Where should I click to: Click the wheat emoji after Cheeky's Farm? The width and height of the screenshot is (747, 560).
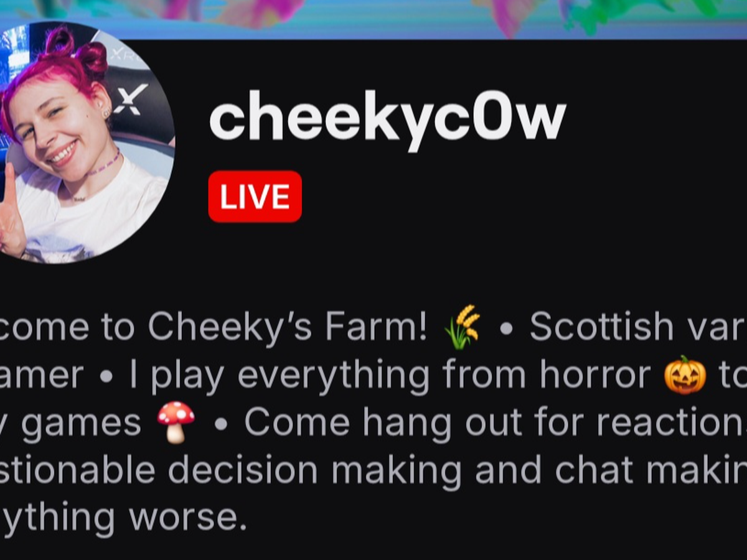click(x=463, y=327)
